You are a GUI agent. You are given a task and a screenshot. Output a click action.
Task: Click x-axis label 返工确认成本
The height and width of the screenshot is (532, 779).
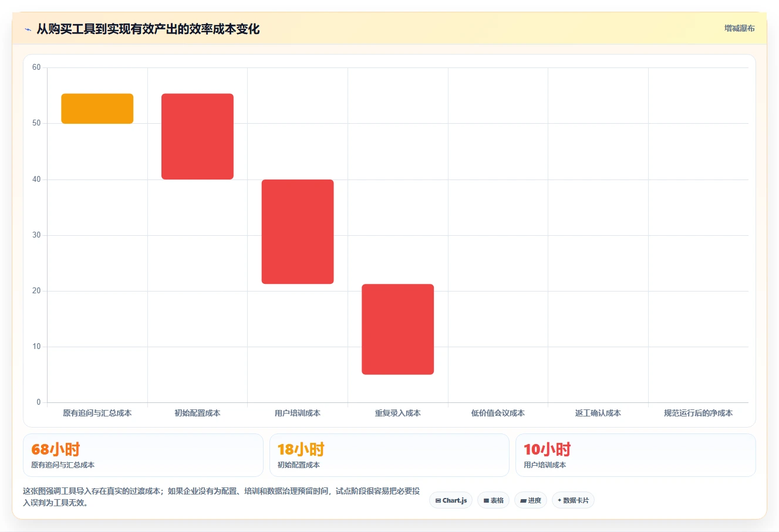(598, 413)
